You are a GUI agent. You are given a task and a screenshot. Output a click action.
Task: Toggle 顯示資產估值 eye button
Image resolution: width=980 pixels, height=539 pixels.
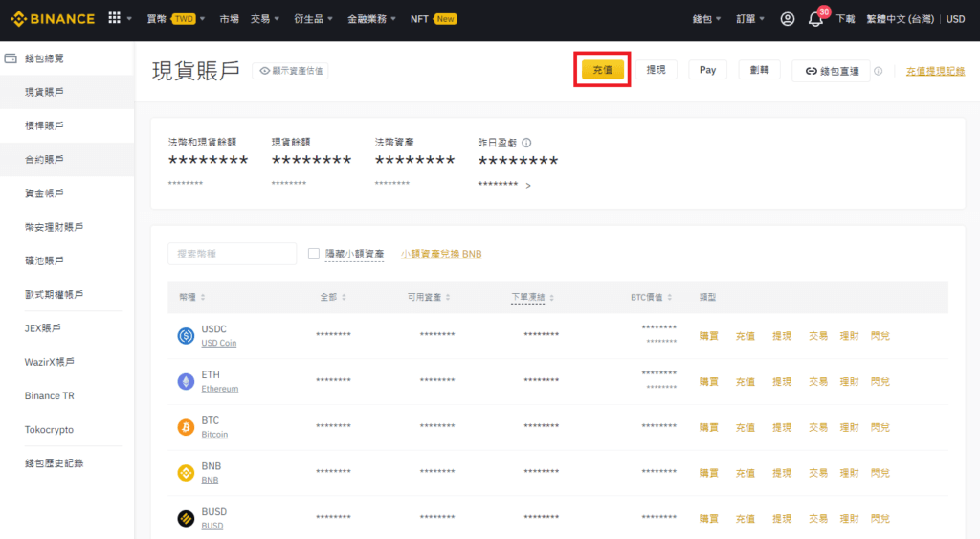tap(291, 71)
